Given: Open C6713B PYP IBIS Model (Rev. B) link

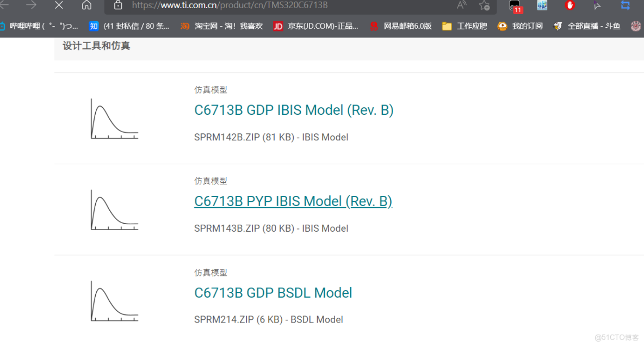Looking at the screenshot, I should [x=293, y=201].
